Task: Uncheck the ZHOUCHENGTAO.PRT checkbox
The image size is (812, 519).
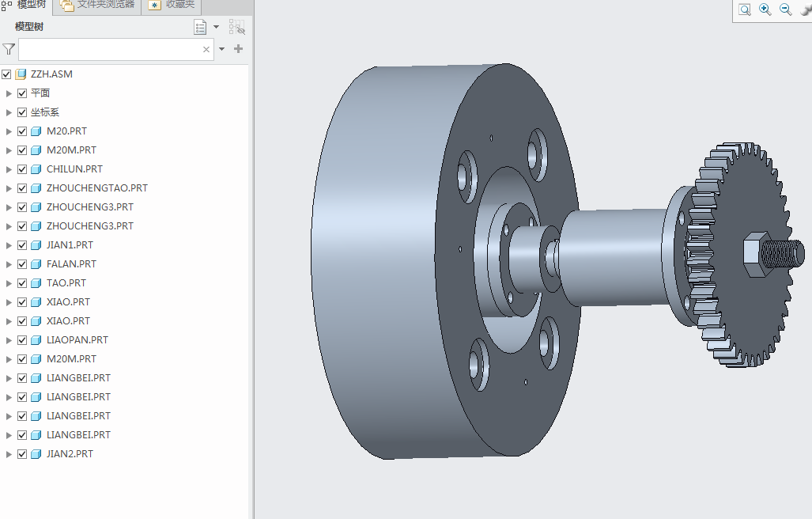Action: coord(22,188)
